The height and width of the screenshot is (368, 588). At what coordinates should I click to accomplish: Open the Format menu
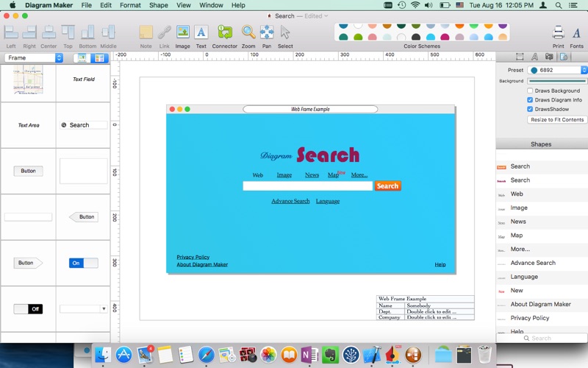coord(130,5)
